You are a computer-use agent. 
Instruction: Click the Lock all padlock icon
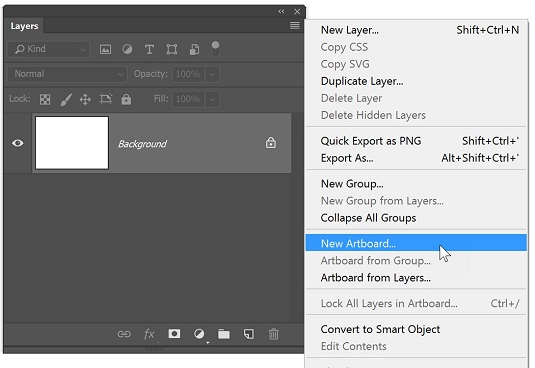[x=126, y=99]
